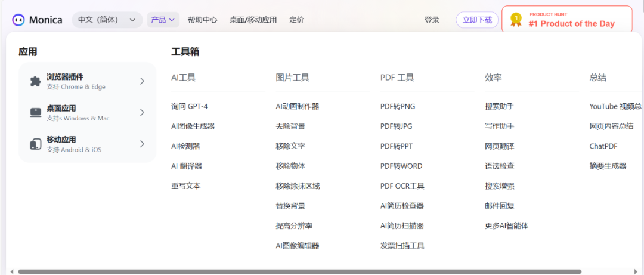
Task: Open PDF转WORD converter
Action: 401,166
